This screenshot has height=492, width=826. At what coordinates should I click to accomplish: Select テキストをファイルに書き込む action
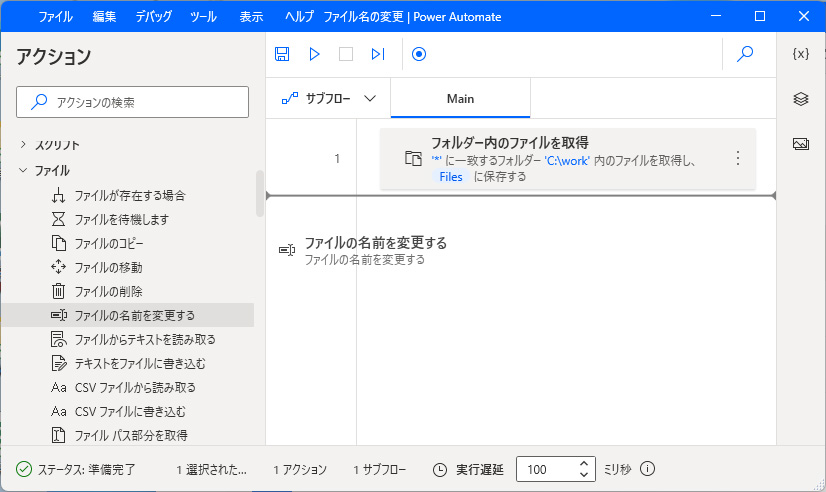(x=140, y=363)
